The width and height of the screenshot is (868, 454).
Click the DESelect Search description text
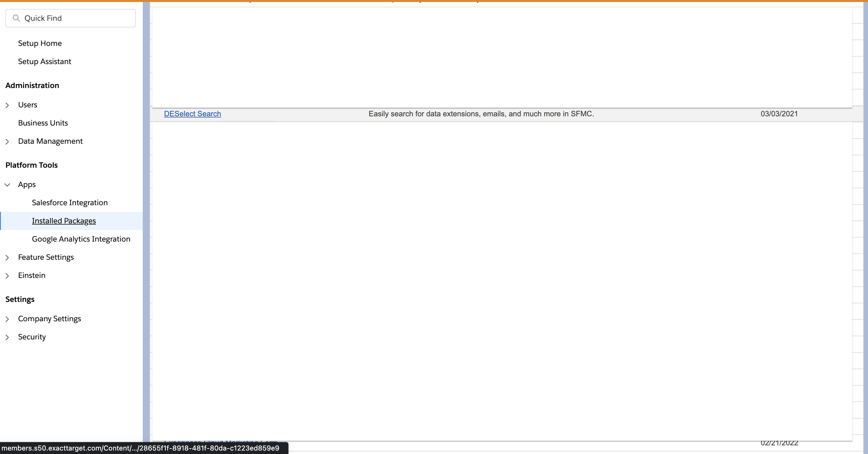tap(481, 114)
